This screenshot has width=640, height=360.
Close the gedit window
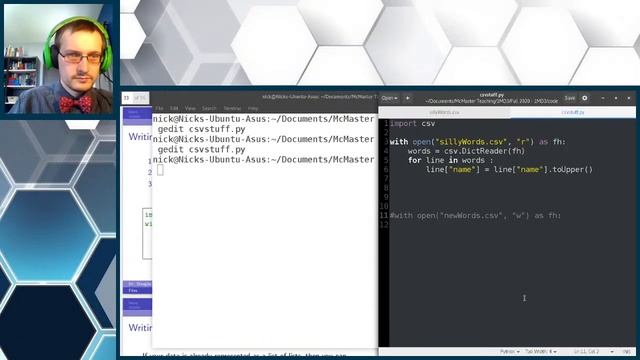[x=629, y=98]
